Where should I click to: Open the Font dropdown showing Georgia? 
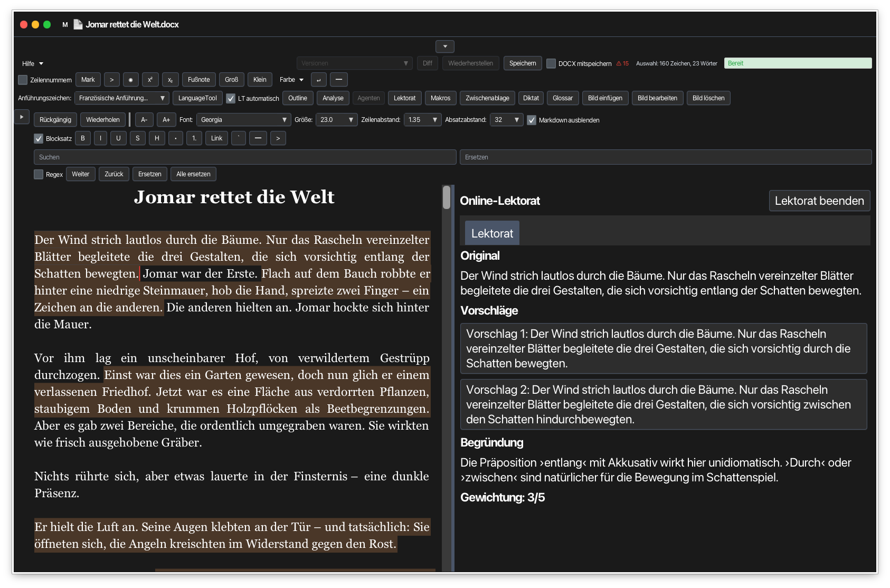coord(244,120)
